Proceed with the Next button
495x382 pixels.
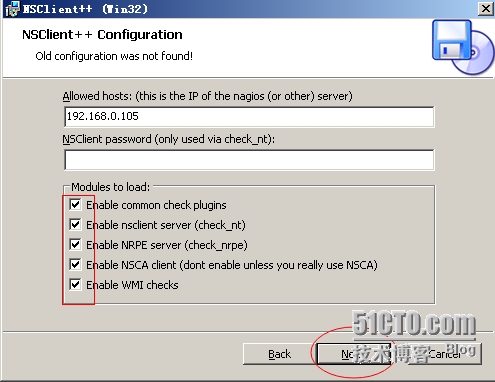click(x=353, y=354)
